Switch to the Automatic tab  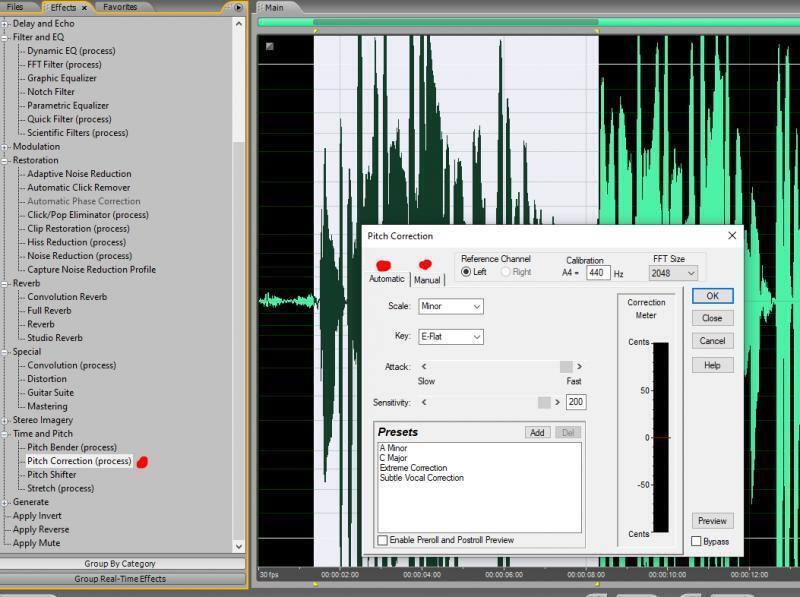point(387,279)
